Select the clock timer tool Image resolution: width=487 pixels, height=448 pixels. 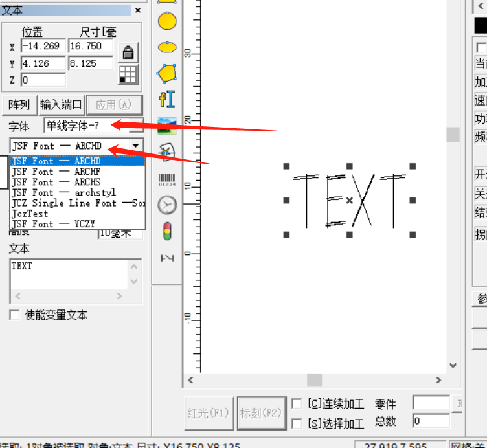click(x=167, y=205)
